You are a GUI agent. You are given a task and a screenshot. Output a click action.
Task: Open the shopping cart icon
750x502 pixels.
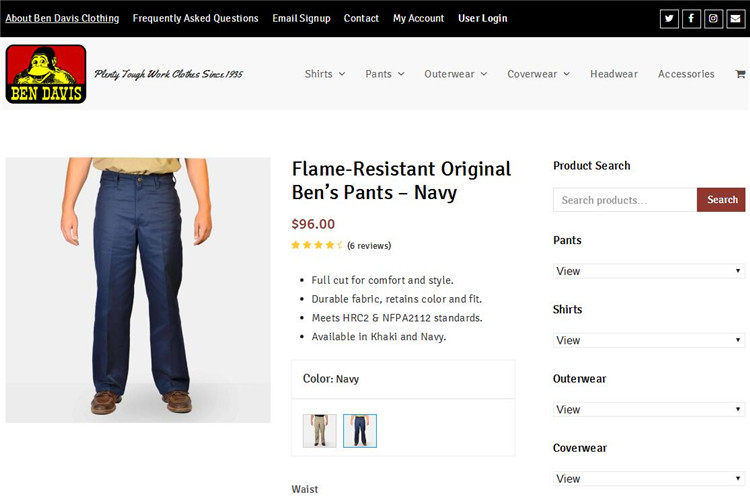[x=740, y=74]
